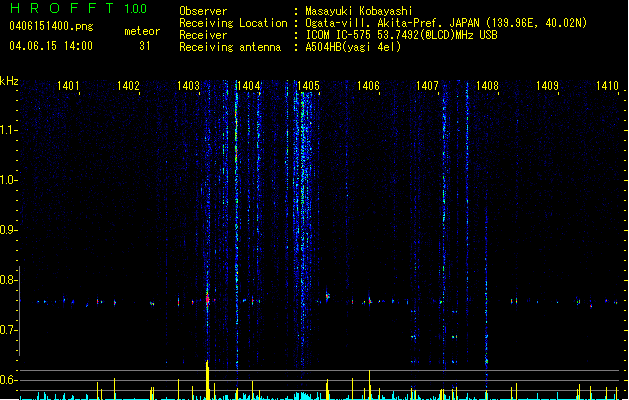The width and height of the screenshot is (629, 400).
Task: Click the 1408 time marker
Action: click(487, 86)
